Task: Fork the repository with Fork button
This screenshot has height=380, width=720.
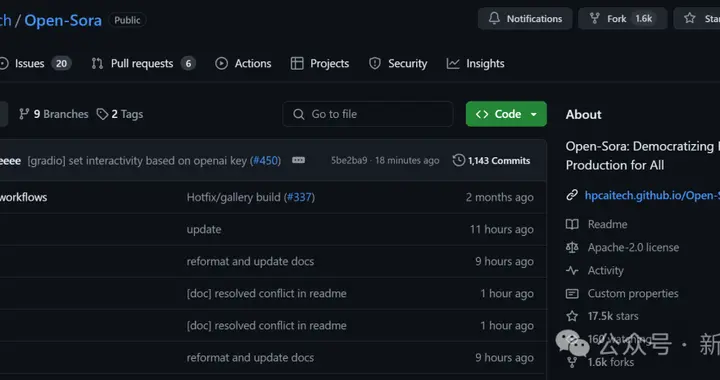Action: coord(622,19)
